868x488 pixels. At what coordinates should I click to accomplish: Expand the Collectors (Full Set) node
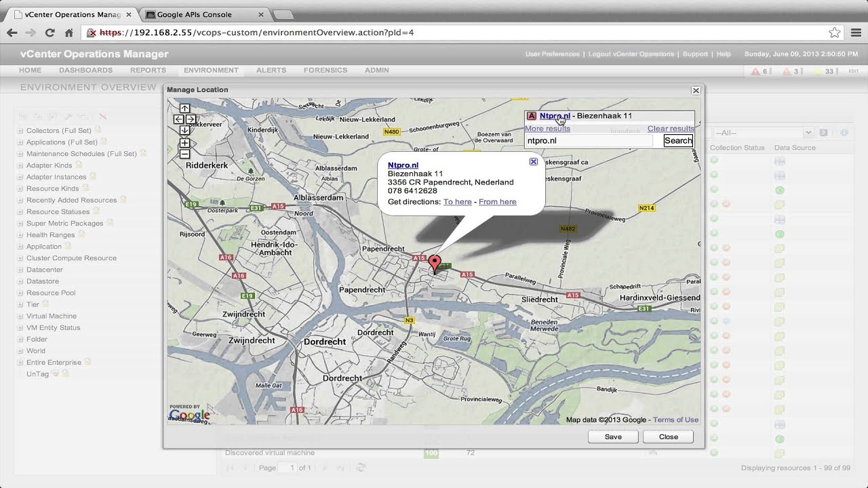coord(20,131)
